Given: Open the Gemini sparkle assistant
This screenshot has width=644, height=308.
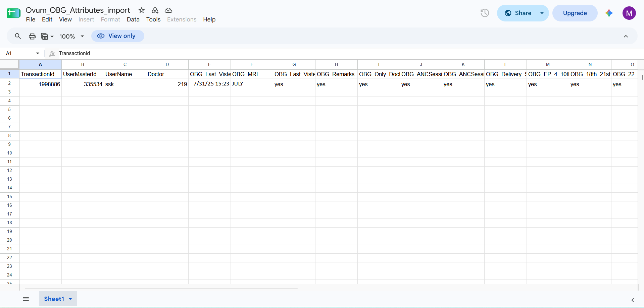Looking at the screenshot, I should tap(609, 13).
